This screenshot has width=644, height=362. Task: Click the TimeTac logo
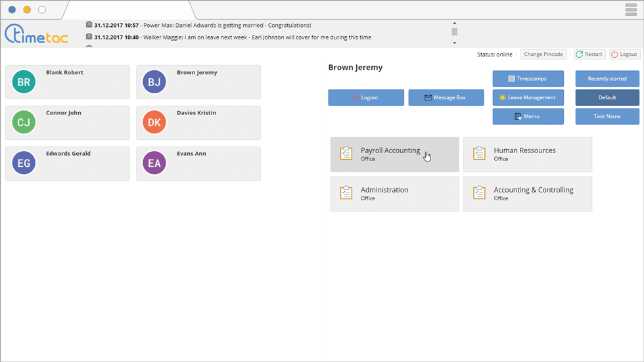(36, 34)
